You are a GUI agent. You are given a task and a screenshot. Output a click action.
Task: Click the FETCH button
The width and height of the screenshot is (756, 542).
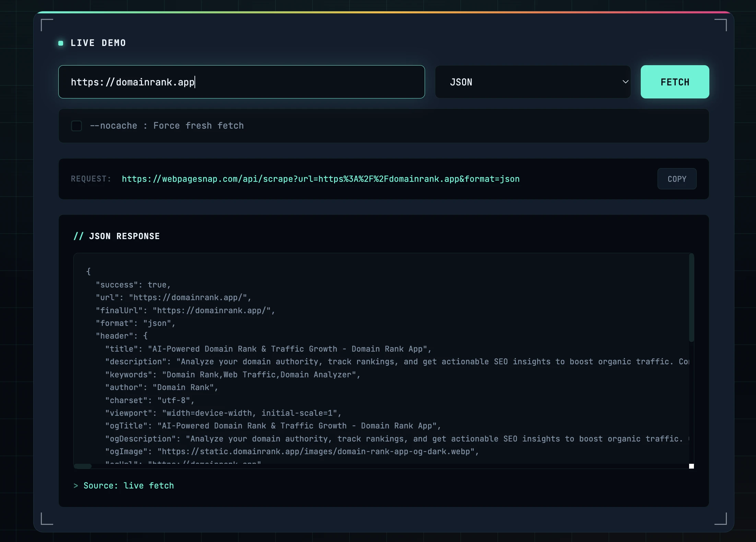coord(674,82)
